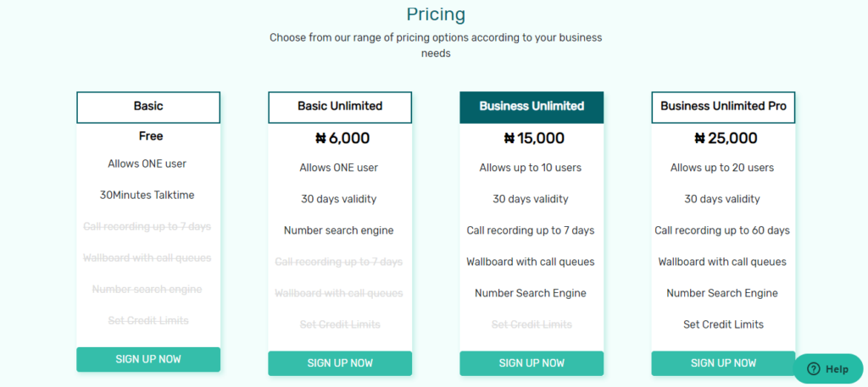The image size is (868, 387).
Task: Select the Basic Unlimited plan header
Action: 340,107
